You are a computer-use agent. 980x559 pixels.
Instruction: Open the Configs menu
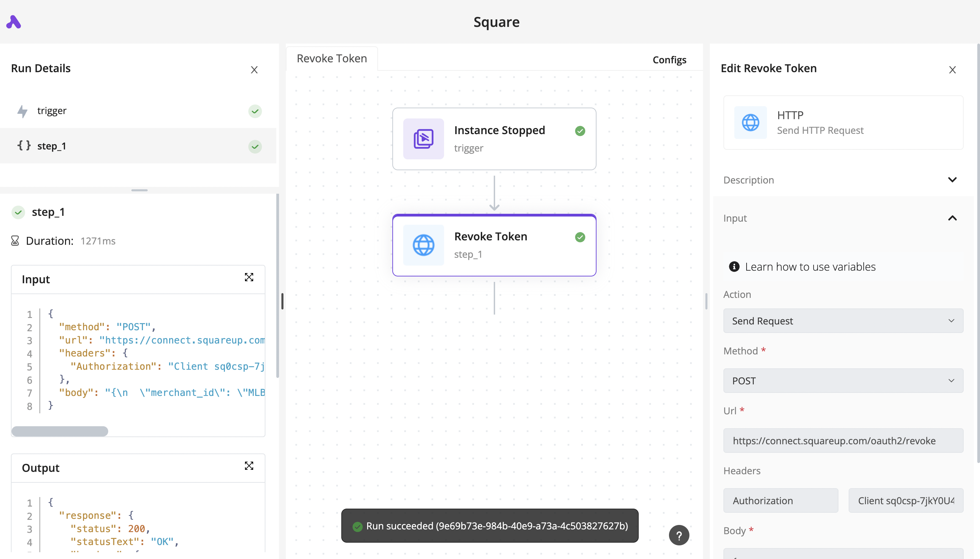[x=669, y=60]
